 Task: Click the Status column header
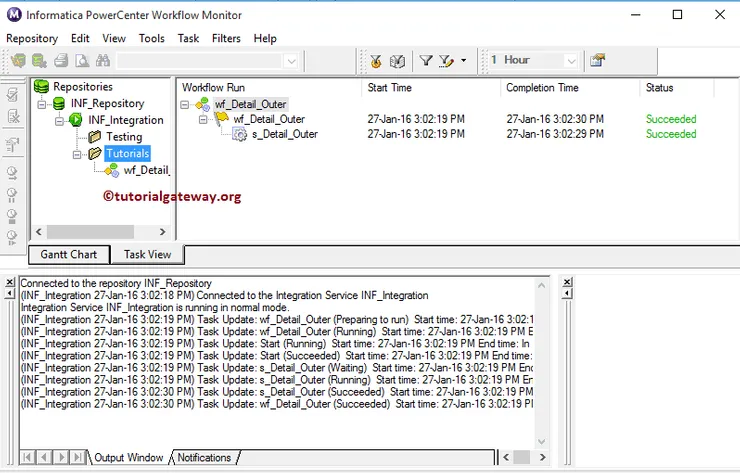pos(677,88)
